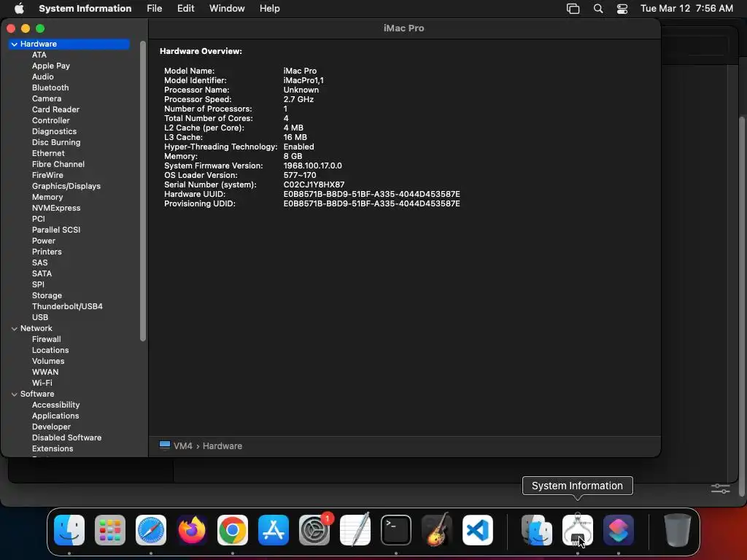This screenshot has height=560, width=747.
Task: Click the Serial Number value C02CJ1Y8HX87
Action: [x=314, y=184]
